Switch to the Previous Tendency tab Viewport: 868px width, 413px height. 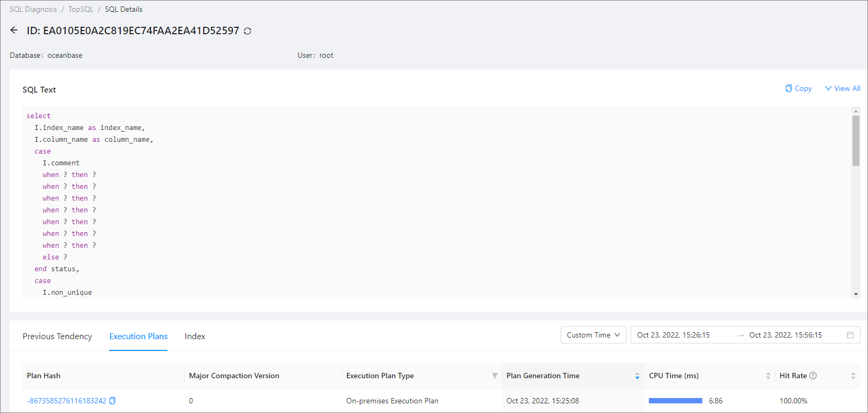pos(57,336)
